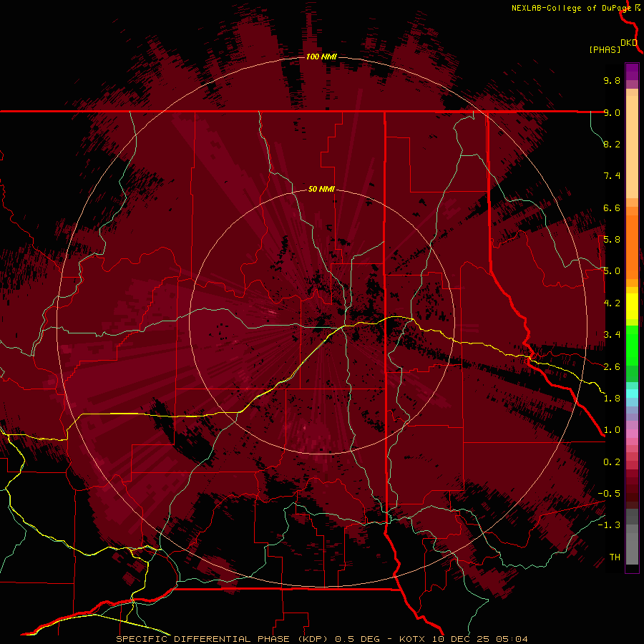Click the 7.4 legend value
This screenshot has height=644, width=644.
[x=612, y=176]
